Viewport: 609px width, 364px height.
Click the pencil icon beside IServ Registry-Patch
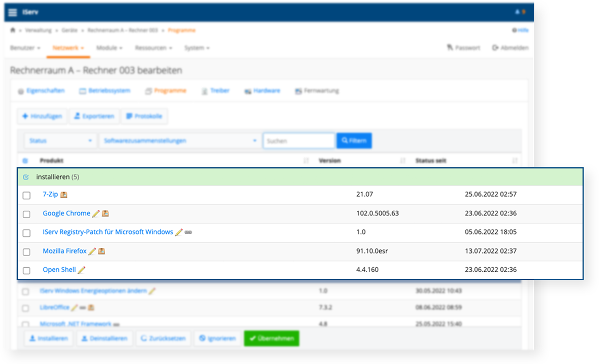coord(179,232)
